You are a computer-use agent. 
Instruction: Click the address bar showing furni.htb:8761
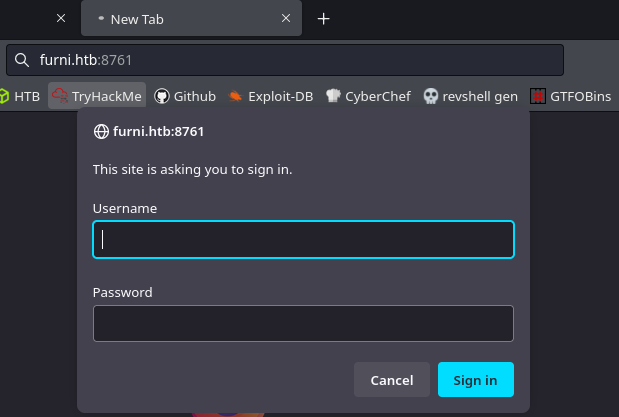point(285,60)
